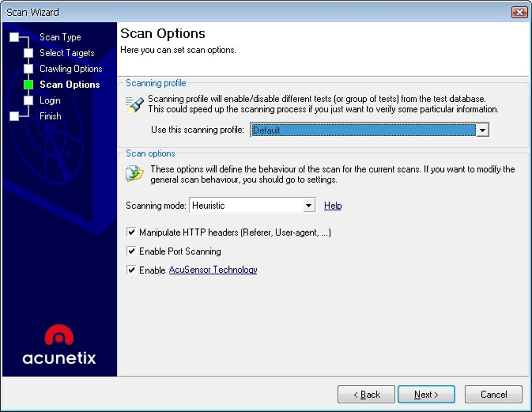Viewport: 532px width, 412px height.
Task: Click the Help link beside Scanning mode
Action: pos(333,205)
